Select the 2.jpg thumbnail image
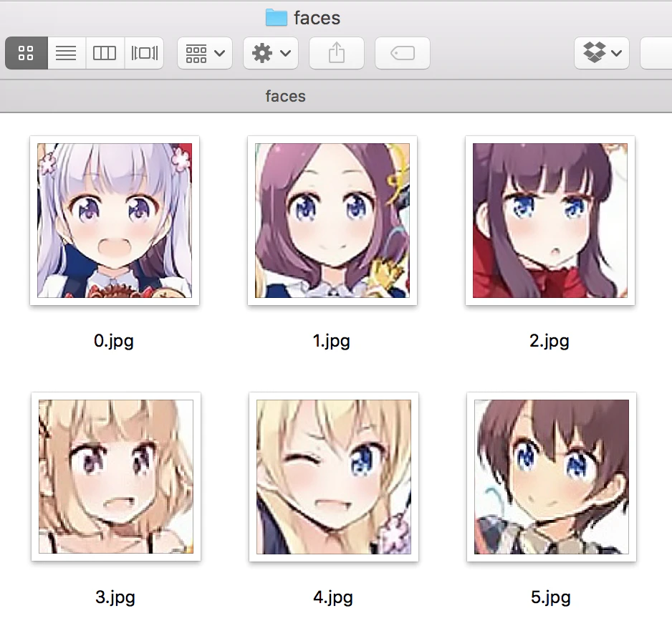This screenshot has height=636, width=672. click(550, 221)
